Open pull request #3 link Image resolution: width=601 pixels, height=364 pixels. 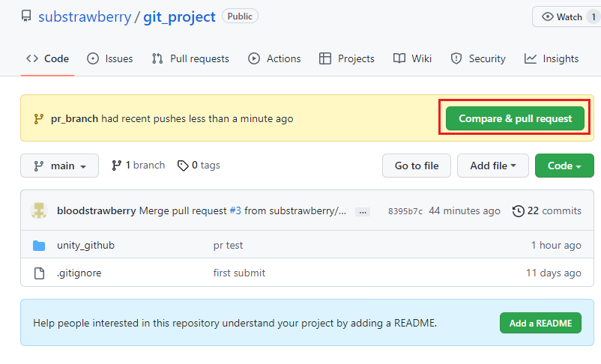pos(235,210)
